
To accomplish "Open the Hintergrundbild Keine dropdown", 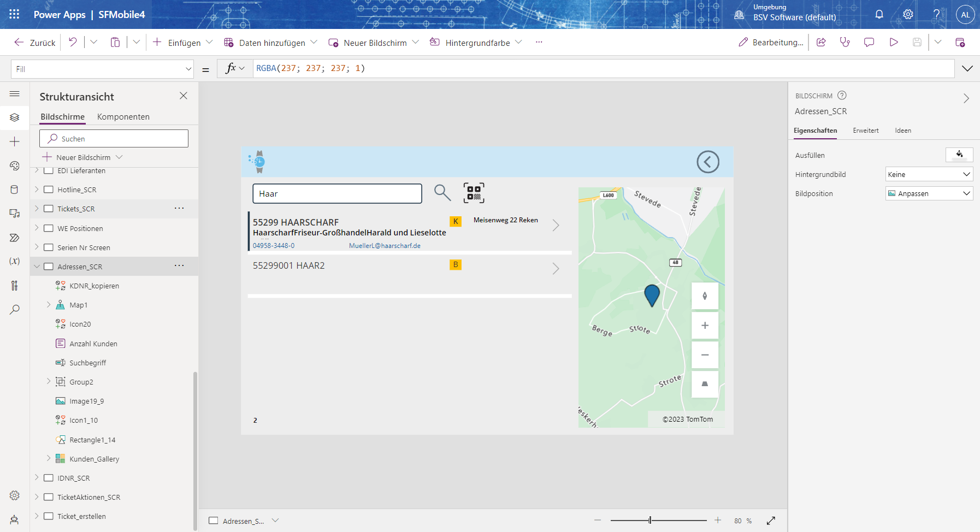I will click(x=929, y=174).
